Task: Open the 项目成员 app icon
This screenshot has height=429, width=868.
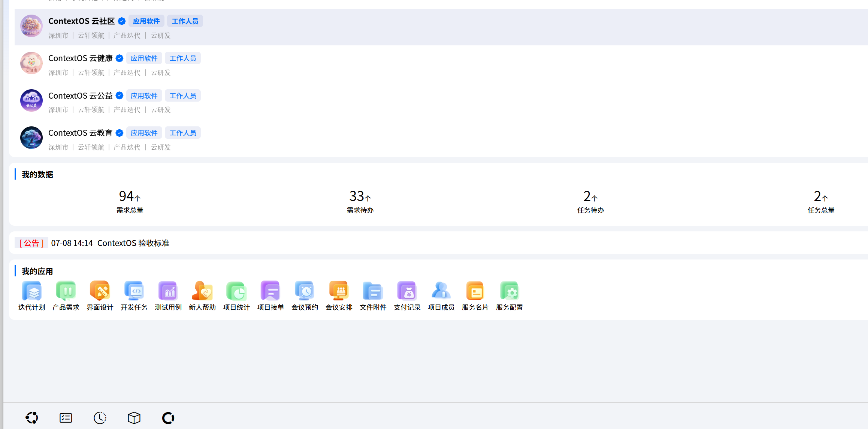Action: [441, 291]
